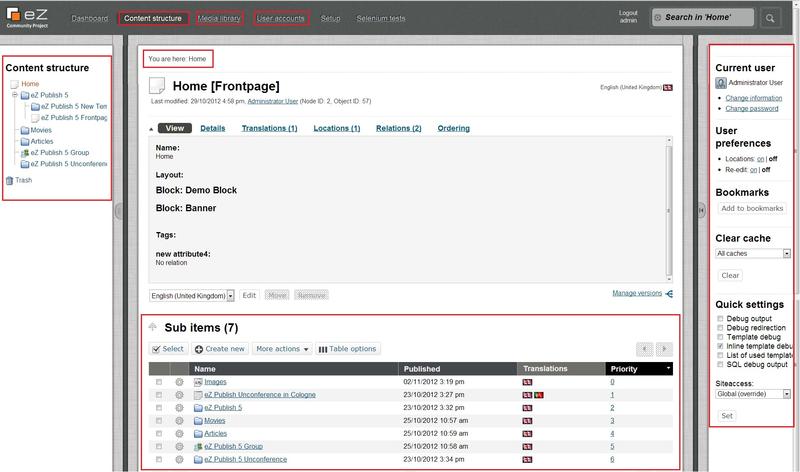The width and height of the screenshot is (800, 472).
Task: Click the Clear cache button
Action: pyautogui.click(x=730, y=276)
